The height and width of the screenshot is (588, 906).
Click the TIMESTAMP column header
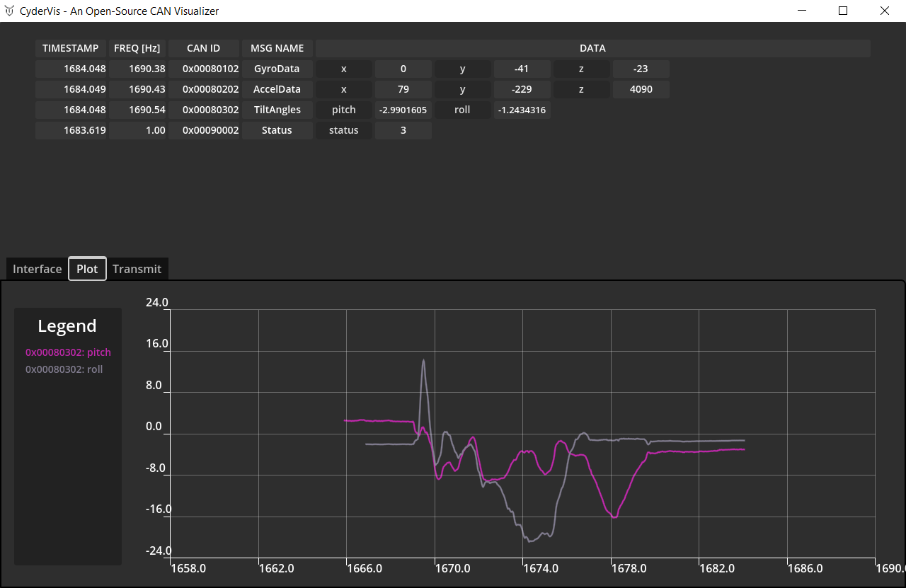(71, 48)
